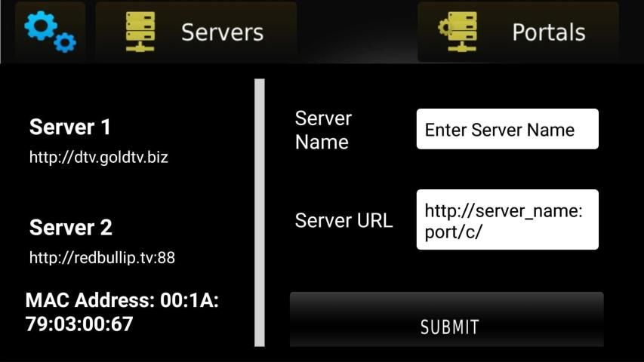
Task: Switch to the Portals tab
Action: point(518,32)
